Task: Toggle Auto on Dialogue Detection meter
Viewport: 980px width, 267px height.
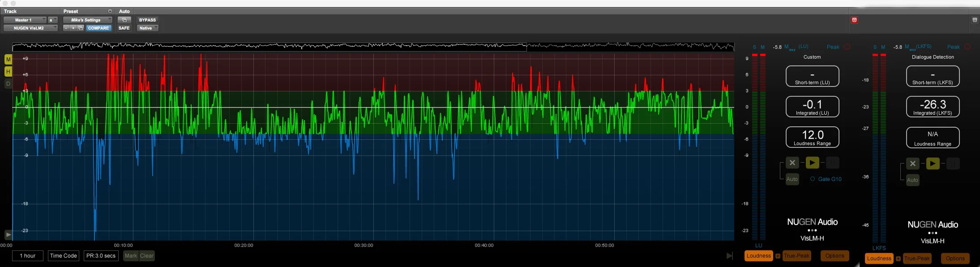Action: pos(912,180)
